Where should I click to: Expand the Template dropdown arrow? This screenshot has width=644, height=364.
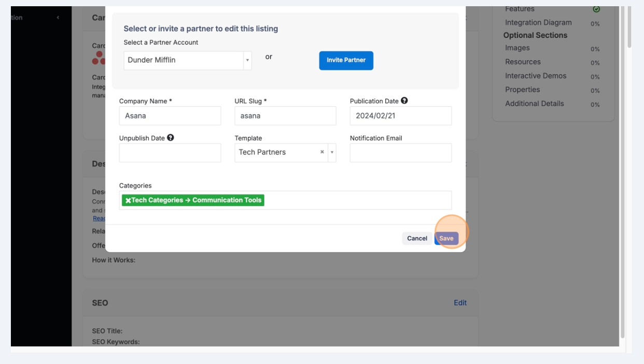[332, 152]
